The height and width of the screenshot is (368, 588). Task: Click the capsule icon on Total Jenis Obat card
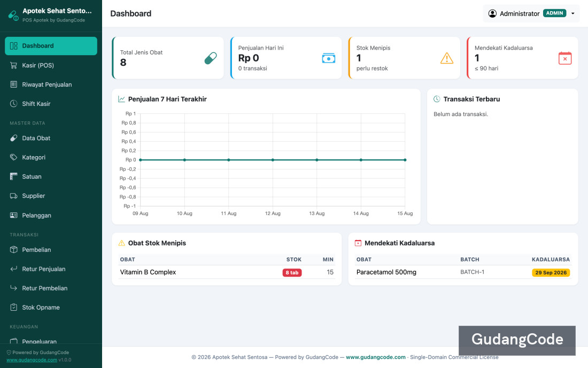coord(211,58)
